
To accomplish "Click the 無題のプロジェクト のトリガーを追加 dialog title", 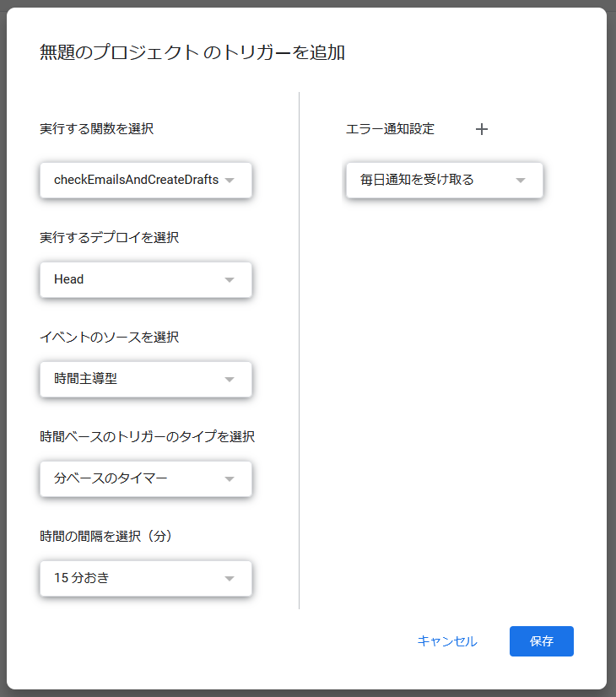I will (x=192, y=52).
